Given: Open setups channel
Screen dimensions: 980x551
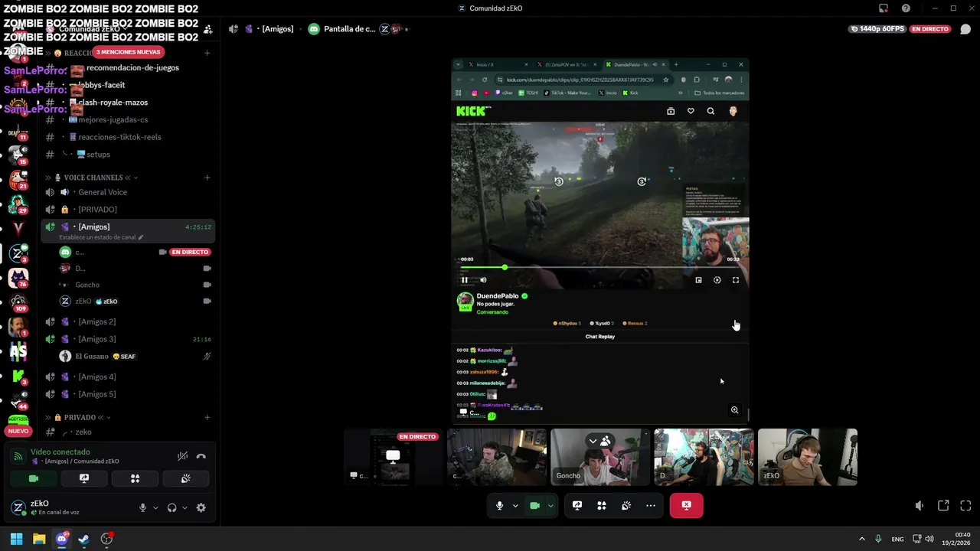Looking at the screenshot, I should point(98,155).
